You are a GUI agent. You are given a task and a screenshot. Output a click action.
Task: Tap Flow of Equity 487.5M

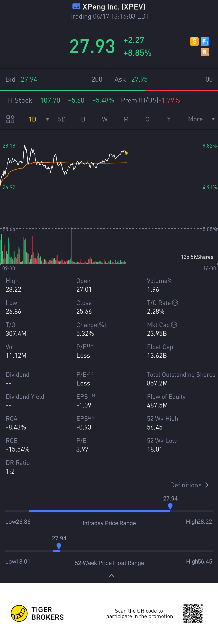157,405
